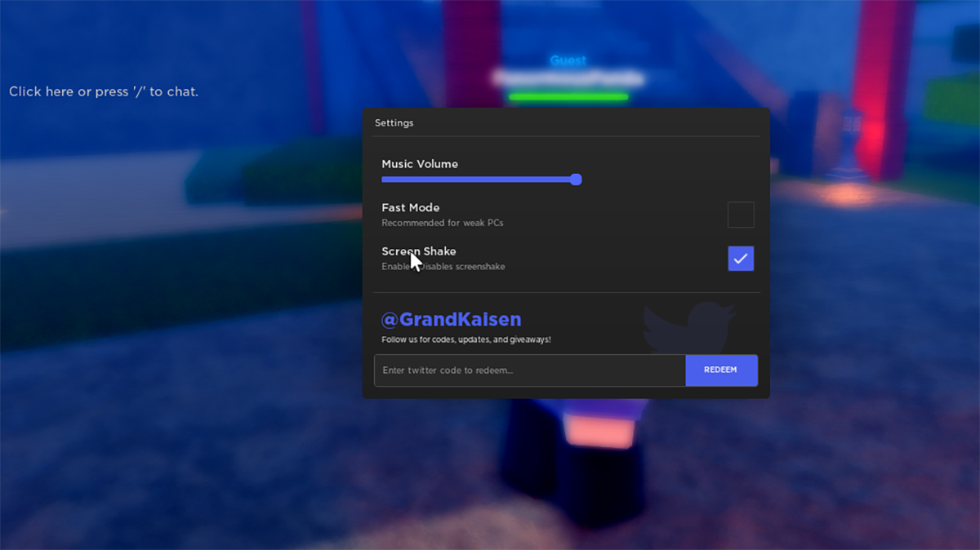Click the Music Volume label

(420, 164)
